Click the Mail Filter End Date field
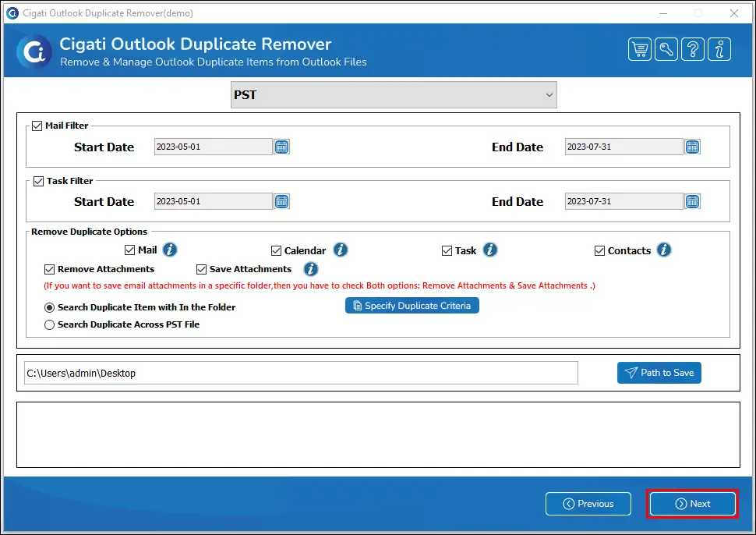The height and width of the screenshot is (535, 756). pos(624,147)
